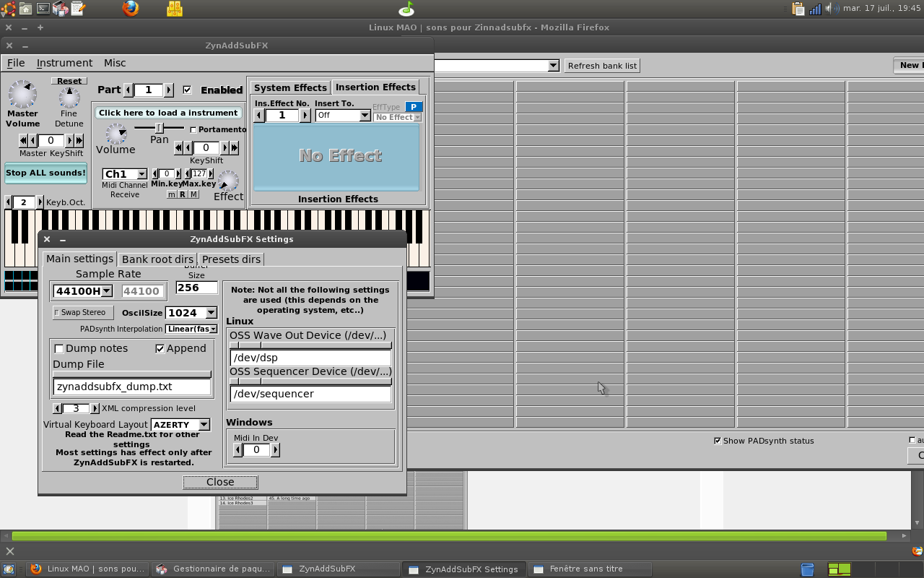Switch to the Bank root dirs tab
The width and height of the screenshot is (924, 578).
point(157,259)
